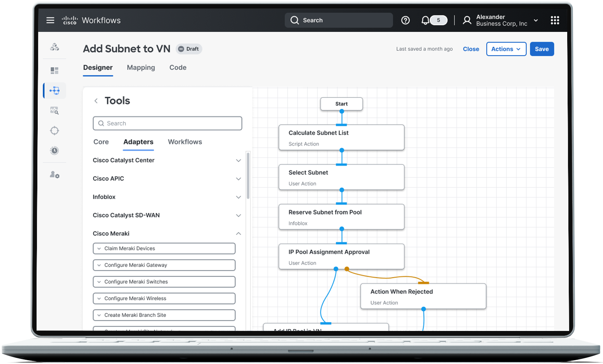Viewport: 603px width, 364px height.
Task: Open notifications bell with 5 alerts
Action: (426, 20)
